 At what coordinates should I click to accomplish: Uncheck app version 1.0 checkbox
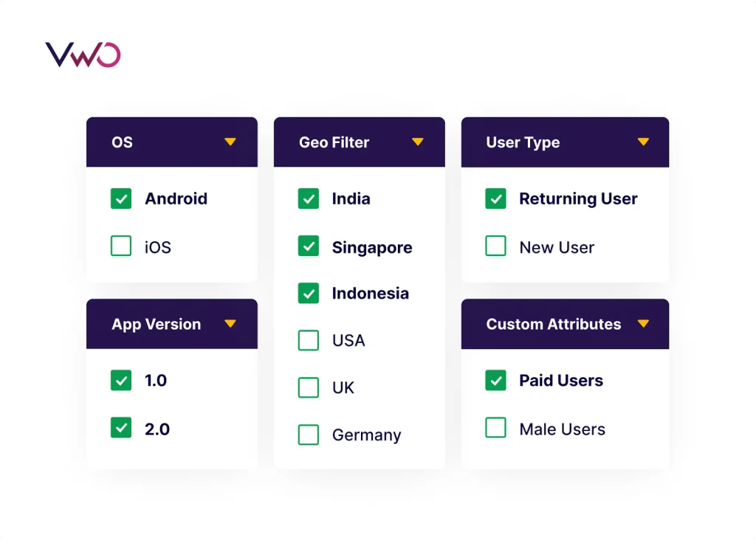pyautogui.click(x=121, y=381)
